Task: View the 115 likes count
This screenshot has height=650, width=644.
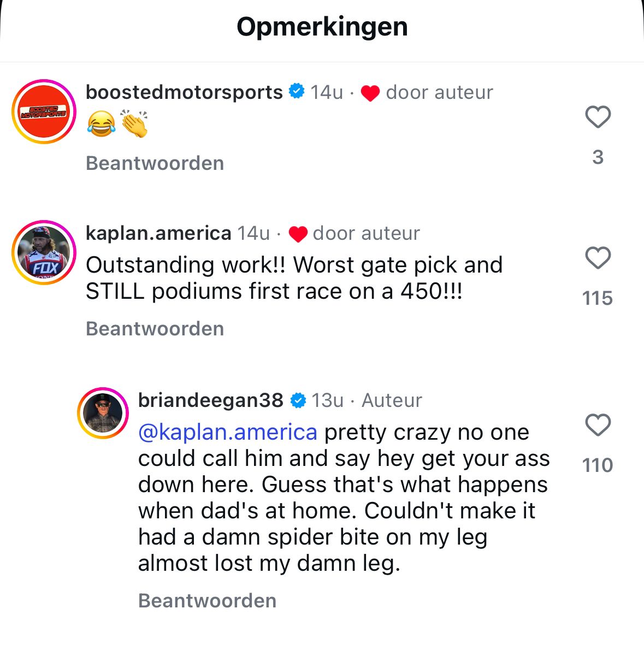Action: 598,298
